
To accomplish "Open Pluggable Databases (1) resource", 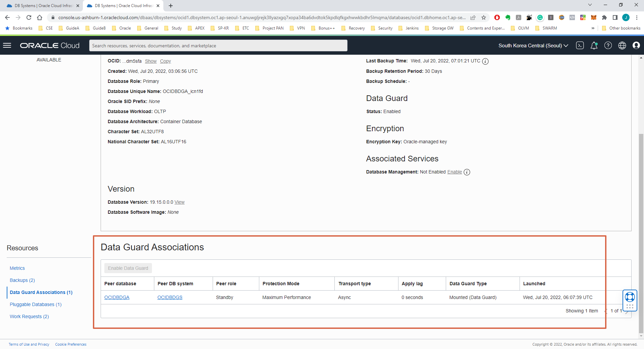I will point(36,304).
